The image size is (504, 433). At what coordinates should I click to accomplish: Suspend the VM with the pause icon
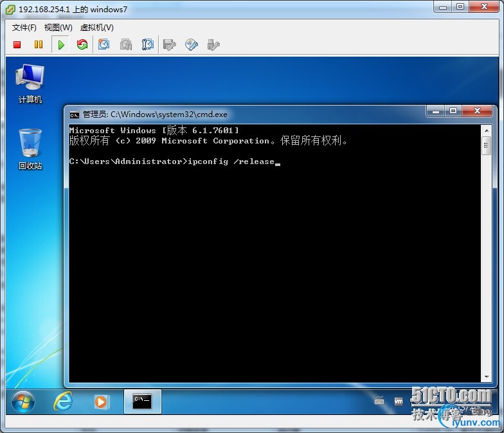pos(39,44)
